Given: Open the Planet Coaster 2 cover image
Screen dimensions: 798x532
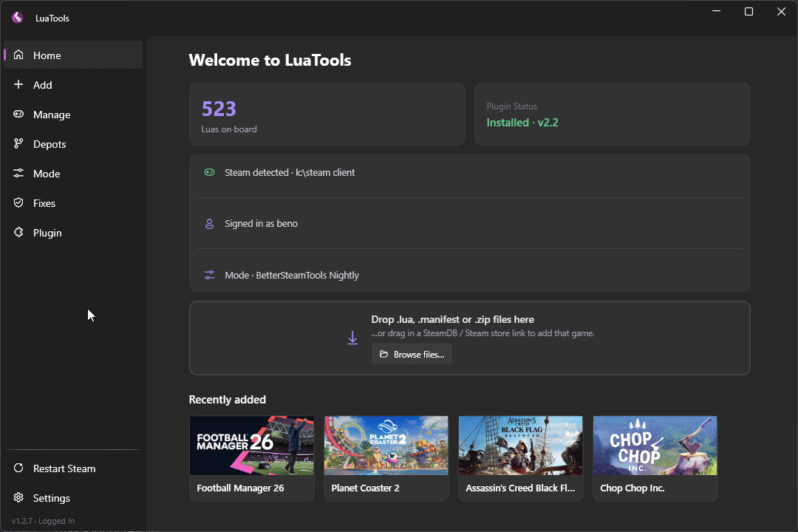Looking at the screenshot, I should 386,446.
